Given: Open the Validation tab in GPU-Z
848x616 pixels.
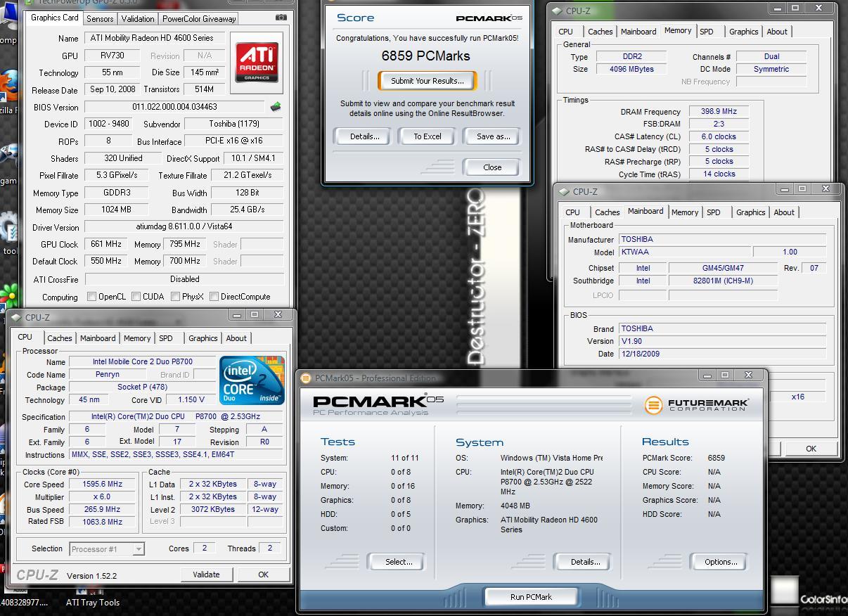Looking at the screenshot, I should pyautogui.click(x=138, y=19).
